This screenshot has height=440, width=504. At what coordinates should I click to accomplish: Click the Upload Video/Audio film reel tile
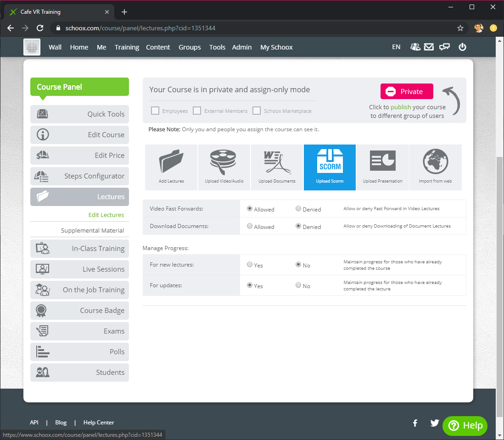(224, 167)
